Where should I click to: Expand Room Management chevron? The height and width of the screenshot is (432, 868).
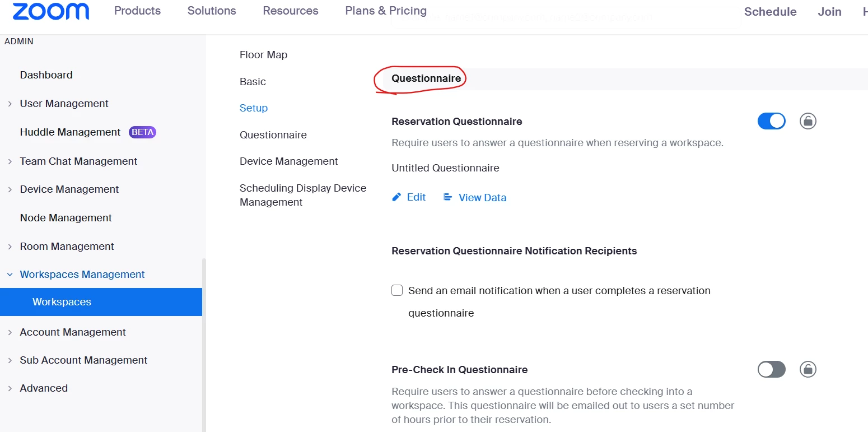click(10, 247)
